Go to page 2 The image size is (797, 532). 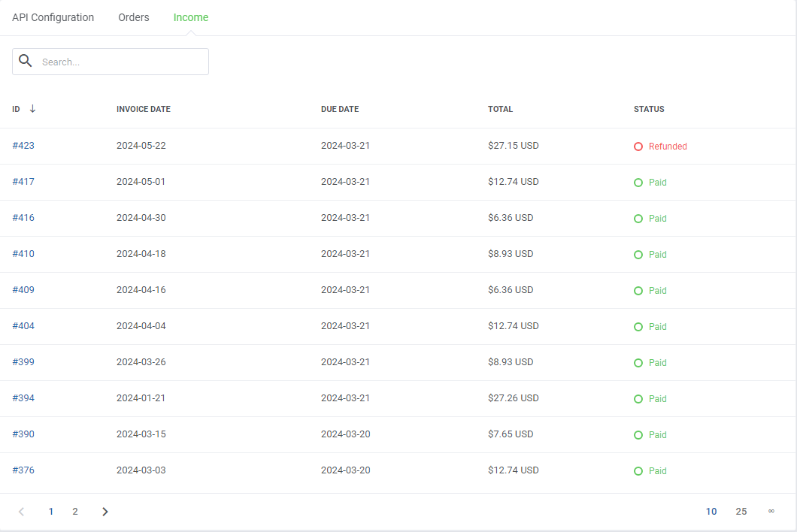click(74, 512)
